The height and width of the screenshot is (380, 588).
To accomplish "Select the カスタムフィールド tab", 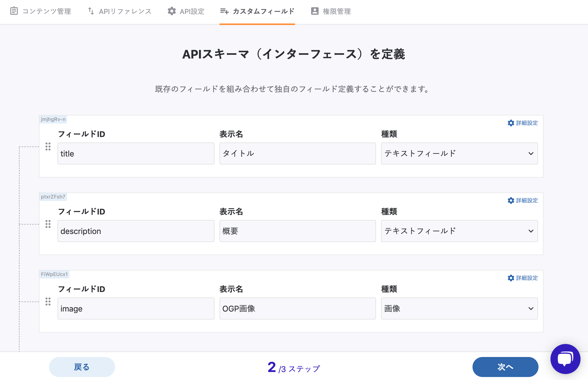I will click(x=257, y=11).
